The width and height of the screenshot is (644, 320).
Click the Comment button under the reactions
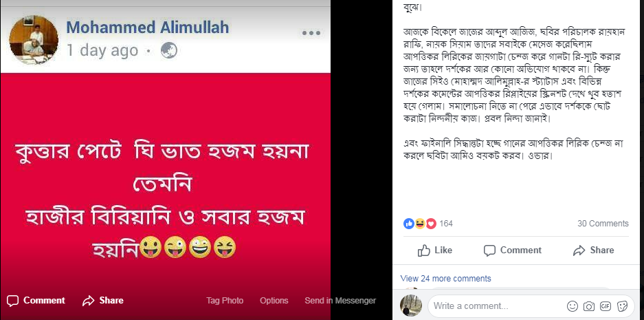click(512, 250)
